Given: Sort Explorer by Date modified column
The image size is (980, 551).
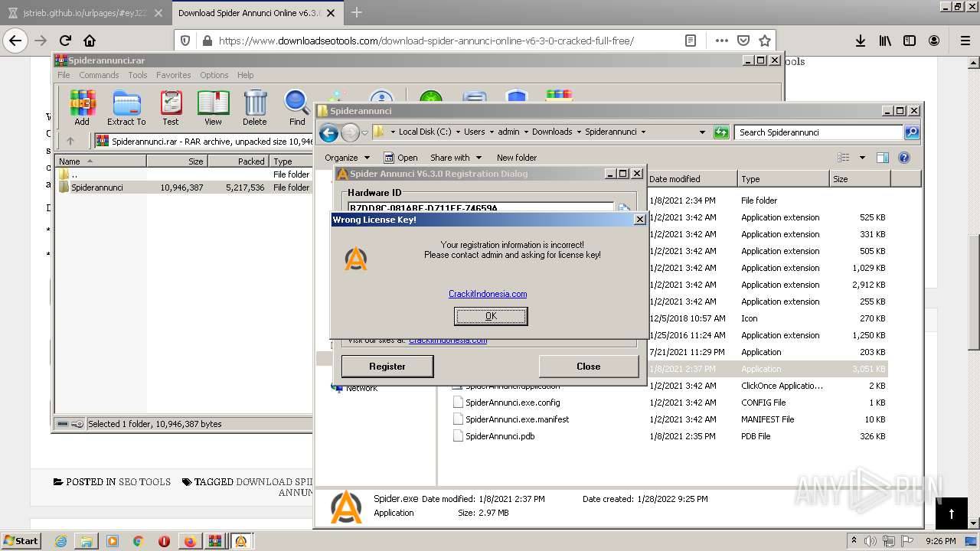Looking at the screenshot, I should click(692, 179).
